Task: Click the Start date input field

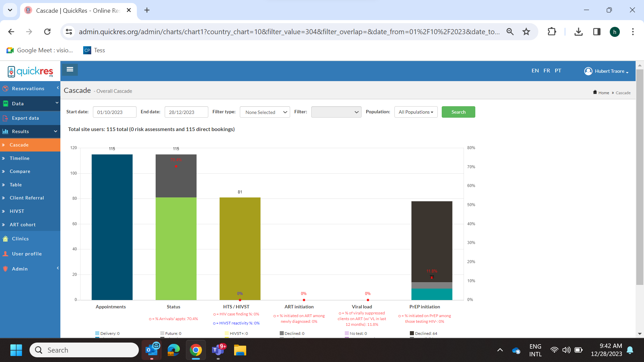Action: (x=114, y=112)
